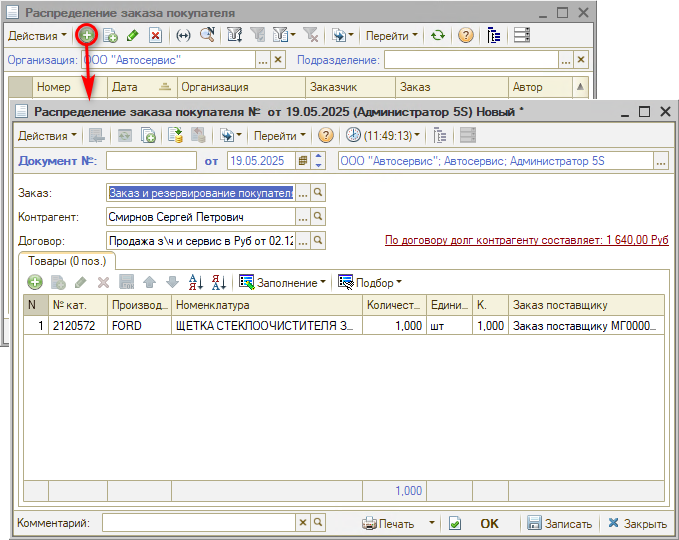Click the date stepper arrows next to 19.05.2025
Viewport: 679px width, 540px height.
[x=319, y=161]
